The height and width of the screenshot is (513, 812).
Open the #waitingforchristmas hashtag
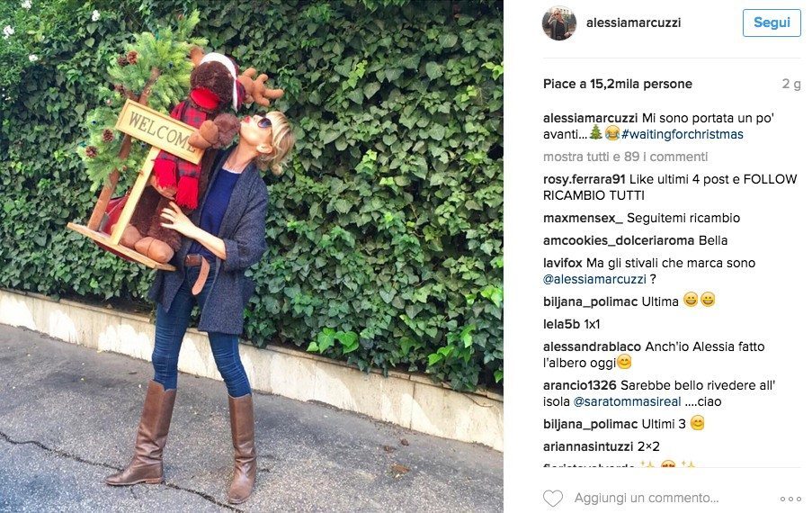(682, 134)
